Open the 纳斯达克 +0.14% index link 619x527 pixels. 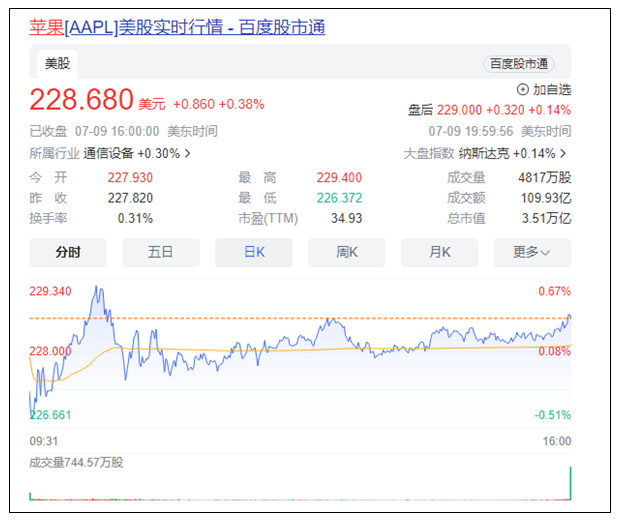coord(507,153)
